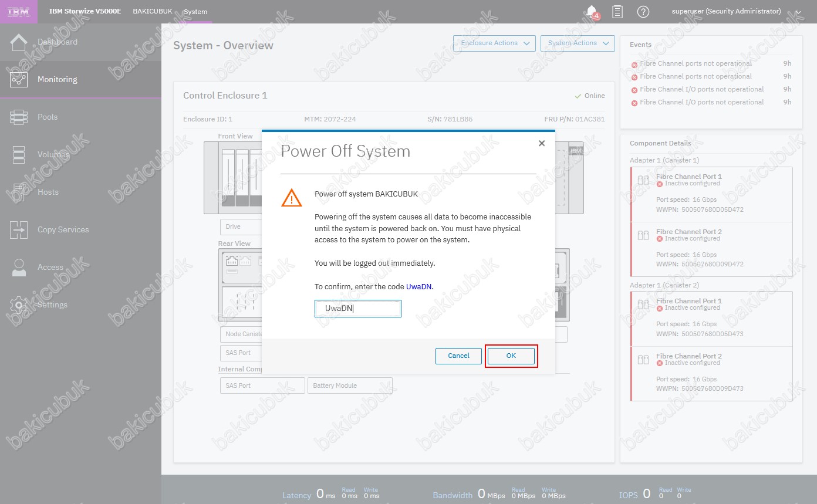Viewport: 817px width, 504px height.
Task: Expand the Enclosure Actions dropdown
Action: coord(494,43)
